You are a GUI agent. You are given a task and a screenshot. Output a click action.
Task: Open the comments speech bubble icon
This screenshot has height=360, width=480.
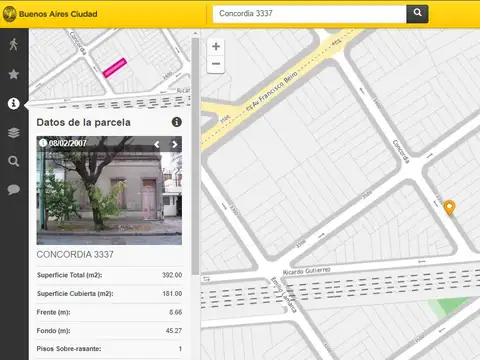[x=14, y=190]
